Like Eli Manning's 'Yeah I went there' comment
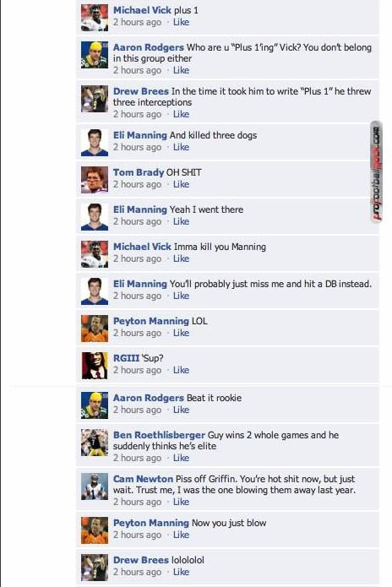Viewport: 392px width, 587px height. 181,221
